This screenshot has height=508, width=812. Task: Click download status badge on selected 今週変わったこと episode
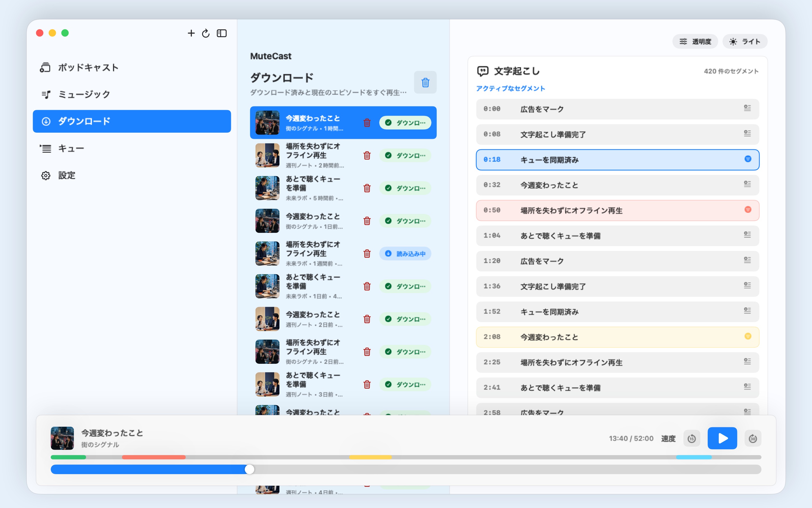[x=405, y=123]
